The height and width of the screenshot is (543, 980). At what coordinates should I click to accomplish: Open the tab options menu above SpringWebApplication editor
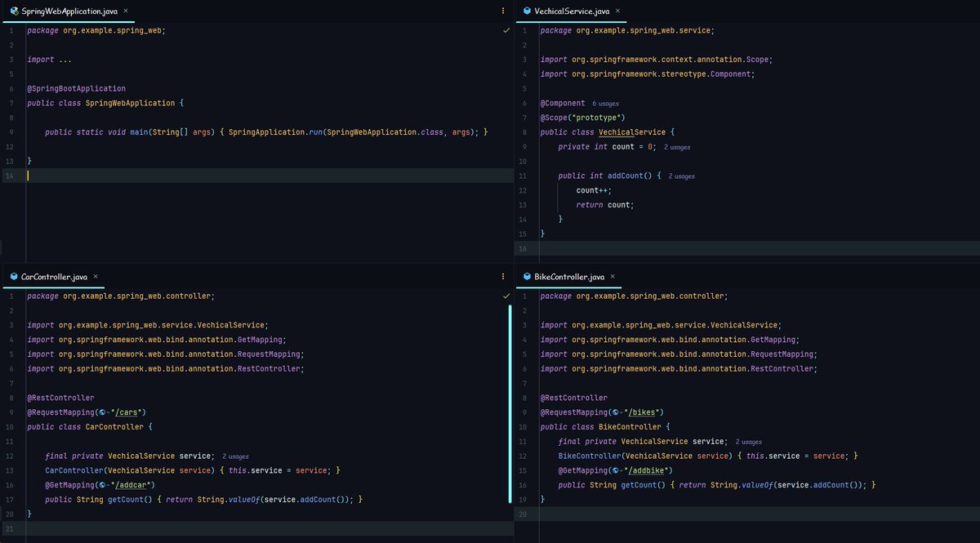[x=503, y=11]
